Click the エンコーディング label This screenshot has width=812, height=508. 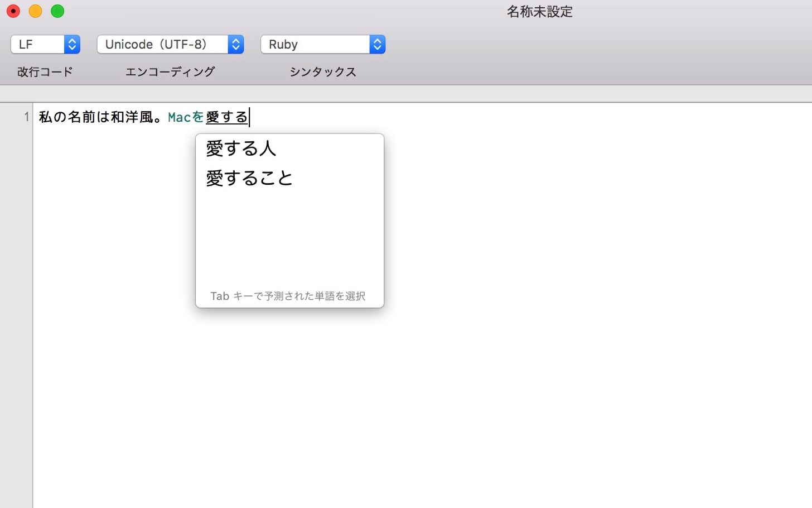pyautogui.click(x=170, y=72)
